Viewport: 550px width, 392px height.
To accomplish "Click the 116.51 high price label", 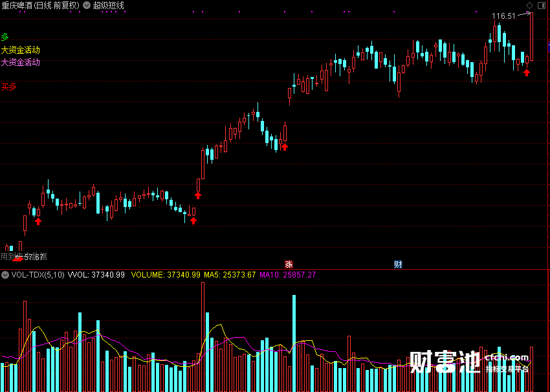I will click(x=503, y=16).
